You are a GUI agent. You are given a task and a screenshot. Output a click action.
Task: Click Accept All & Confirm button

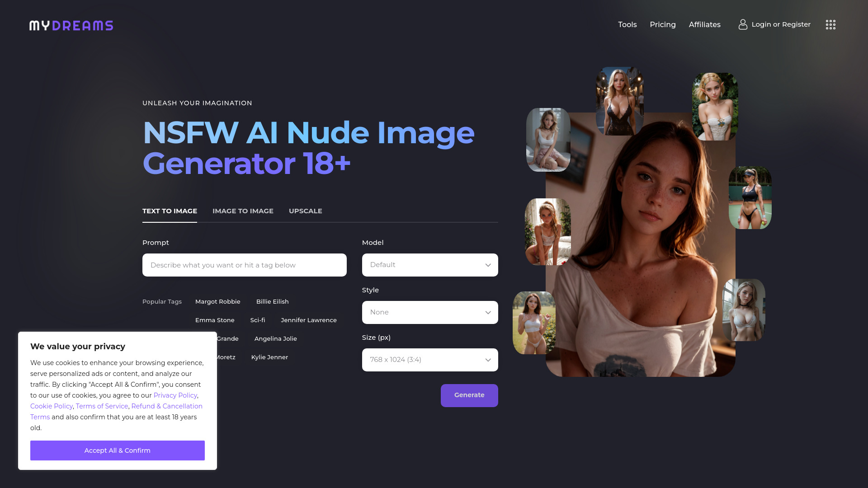coord(117,450)
